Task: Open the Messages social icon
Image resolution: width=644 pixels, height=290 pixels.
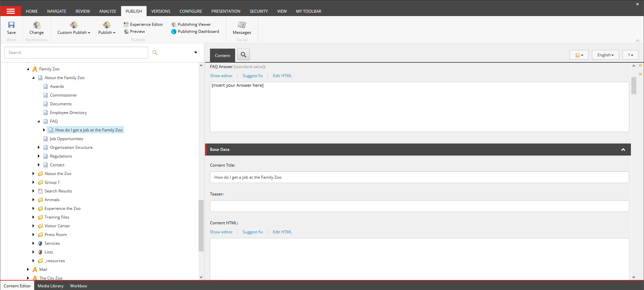Action: point(242,25)
